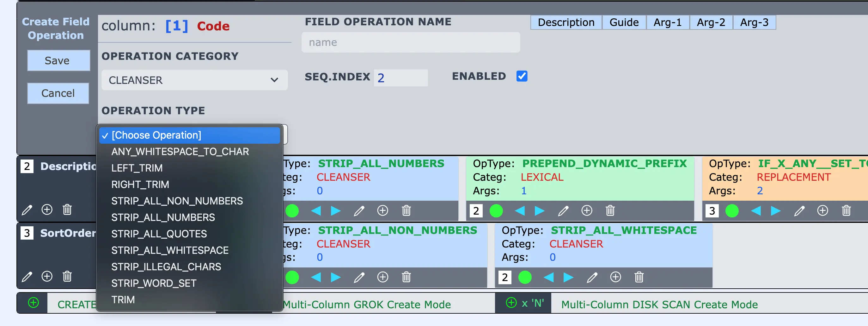The image size is (868, 326).
Task: Open the Guide tab
Action: pyautogui.click(x=624, y=22)
